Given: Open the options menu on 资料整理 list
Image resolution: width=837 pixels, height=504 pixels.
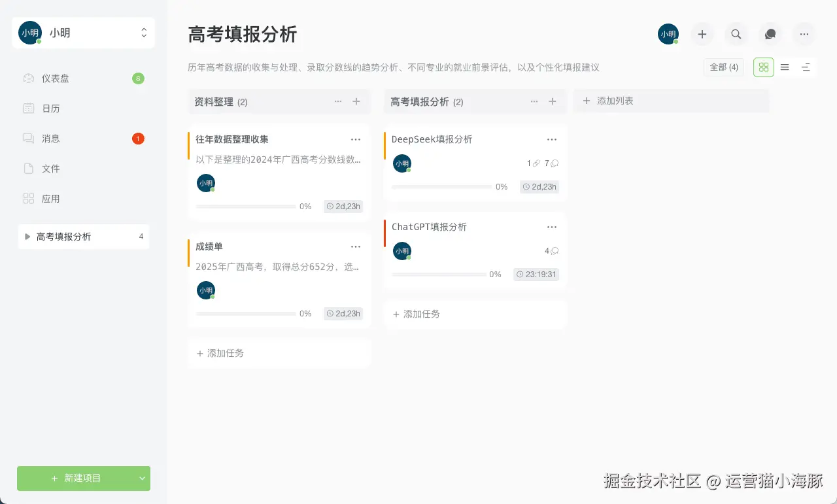Looking at the screenshot, I should 338,101.
